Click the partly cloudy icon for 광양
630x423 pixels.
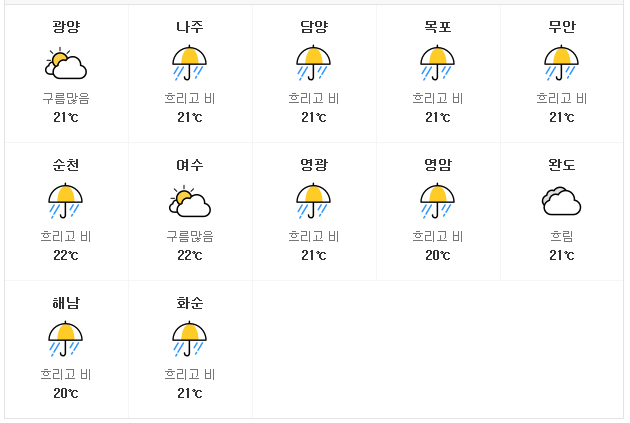(66, 63)
